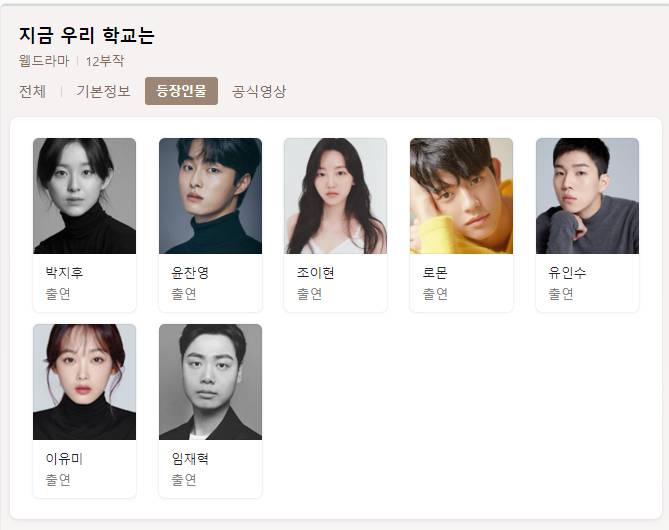Viewport: 669px width, 530px height.
Task: Open 임재혁's profile photo
Action: coord(210,382)
